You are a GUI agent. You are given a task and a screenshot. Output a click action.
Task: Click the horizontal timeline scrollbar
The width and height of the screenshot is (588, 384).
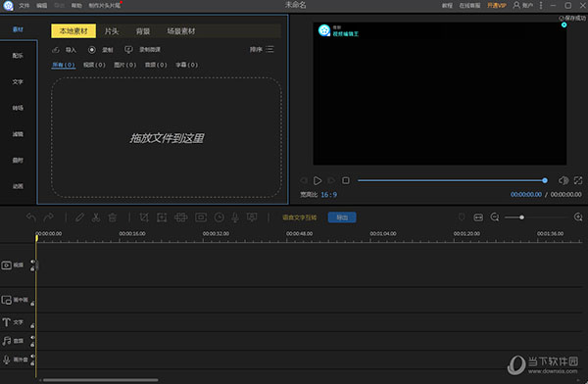click(101, 380)
